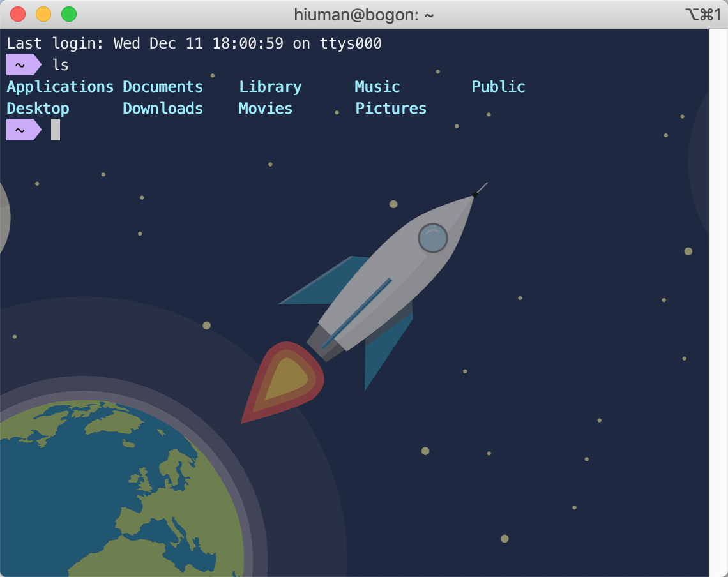Image resolution: width=728 pixels, height=577 pixels.
Task: Click the terminal's vertical scrollbar track
Action: tap(718, 303)
